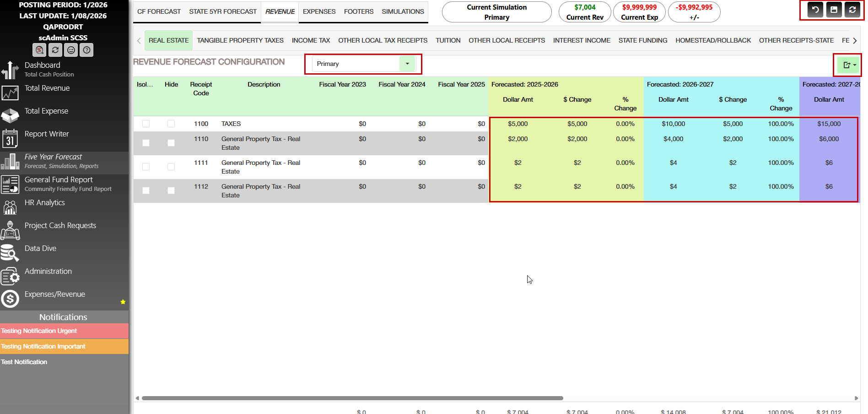Open Expenses/Revenue dollar circle icon
Screen dimensions: 868x414
pos(10,299)
